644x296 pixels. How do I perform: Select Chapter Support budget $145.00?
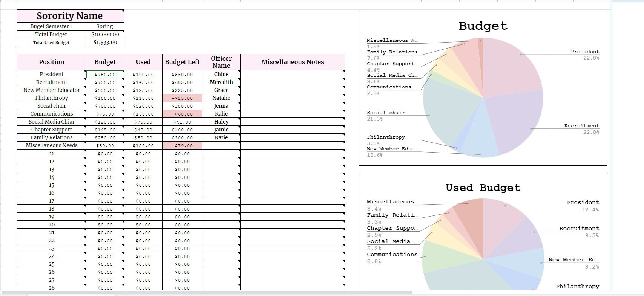pyautogui.click(x=105, y=130)
